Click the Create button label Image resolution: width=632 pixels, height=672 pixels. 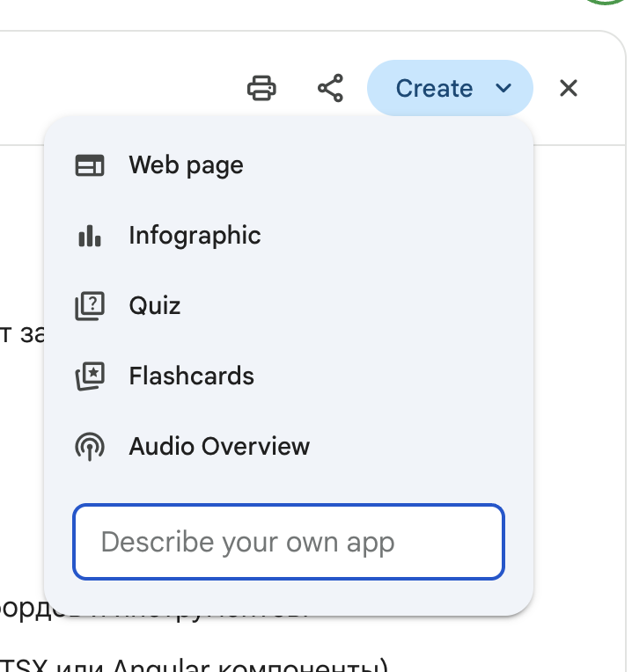(434, 89)
